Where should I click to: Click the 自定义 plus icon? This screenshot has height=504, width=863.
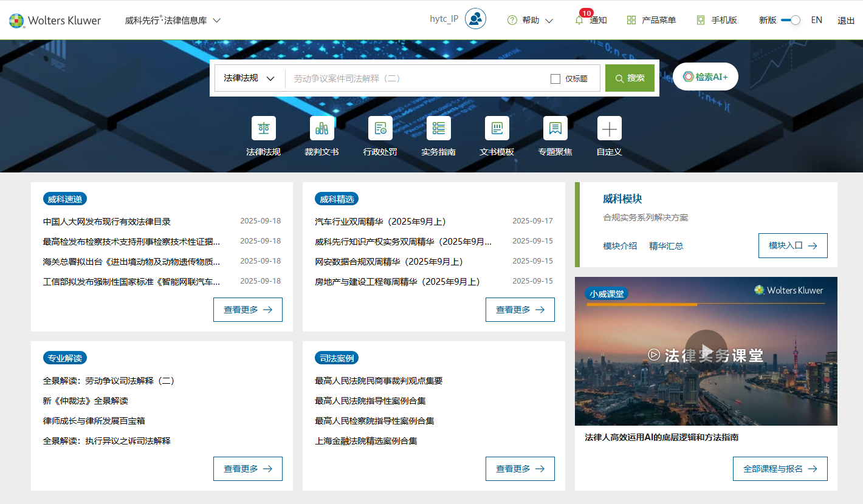(x=610, y=128)
